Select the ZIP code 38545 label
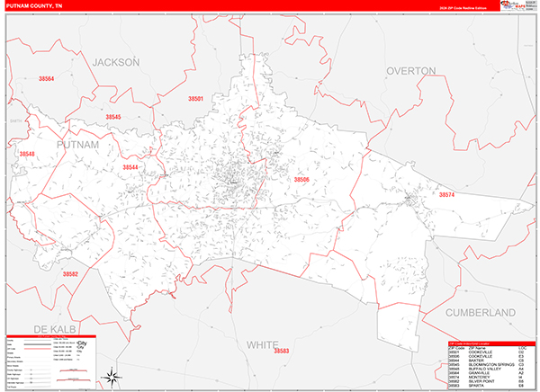 coord(113,117)
